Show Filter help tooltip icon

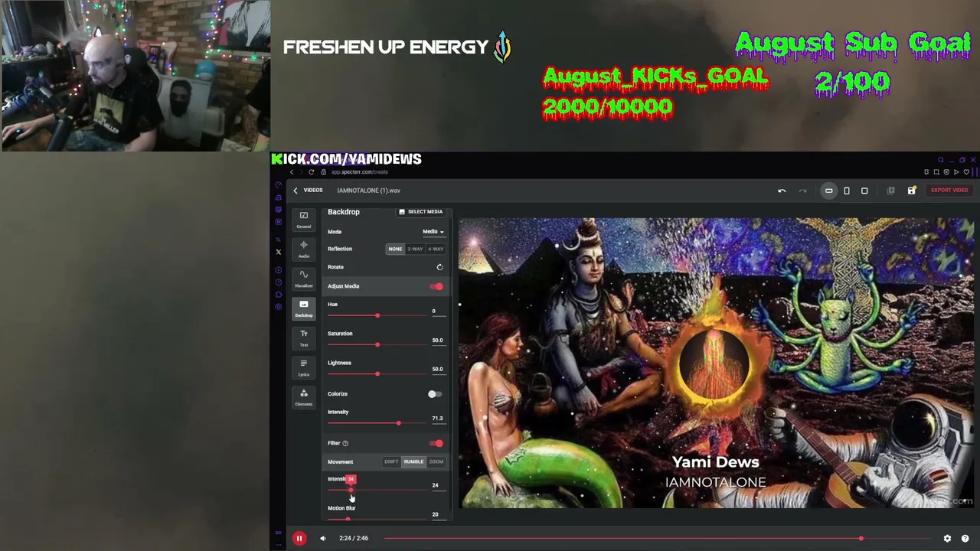345,443
